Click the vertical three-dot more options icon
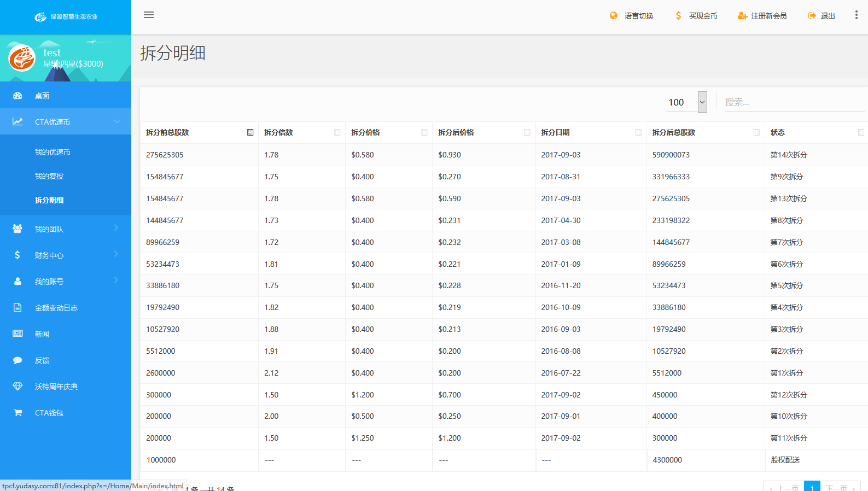The height and width of the screenshot is (491, 868). [x=856, y=15]
